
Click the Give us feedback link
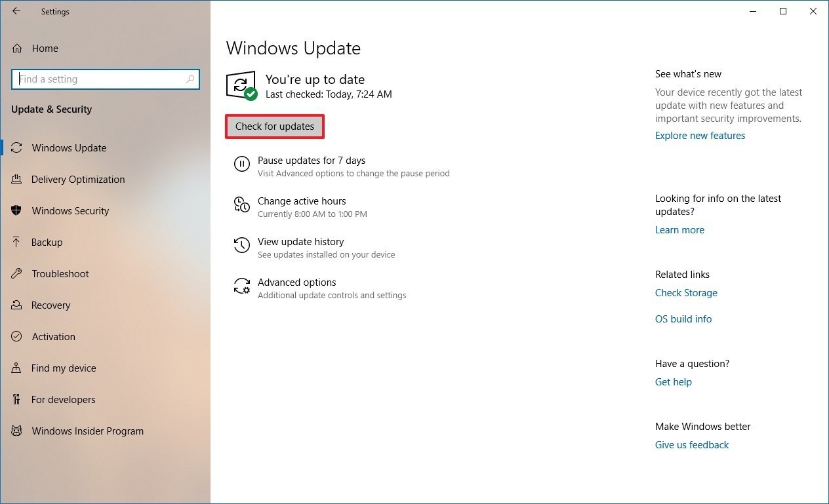pyautogui.click(x=691, y=445)
